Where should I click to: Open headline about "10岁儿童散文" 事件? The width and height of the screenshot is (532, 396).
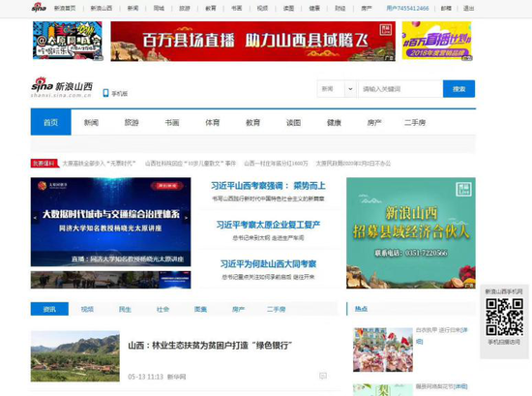point(191,164)
